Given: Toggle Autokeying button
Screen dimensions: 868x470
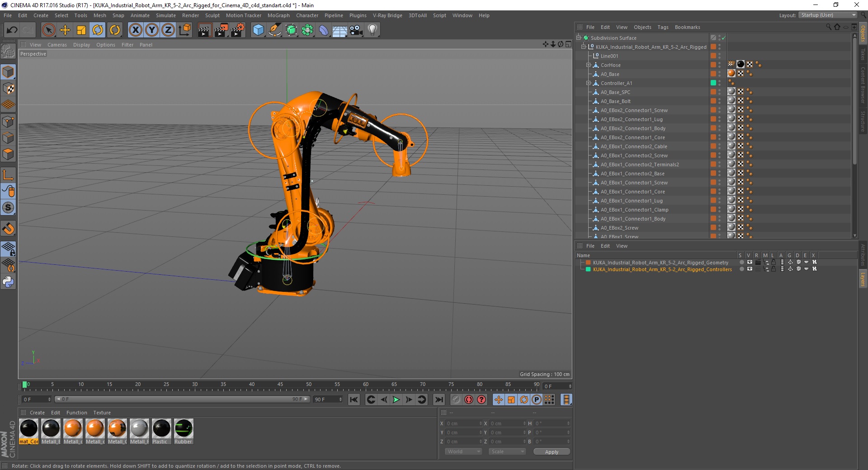Looking at the screenshot, I should coord(469,399).
